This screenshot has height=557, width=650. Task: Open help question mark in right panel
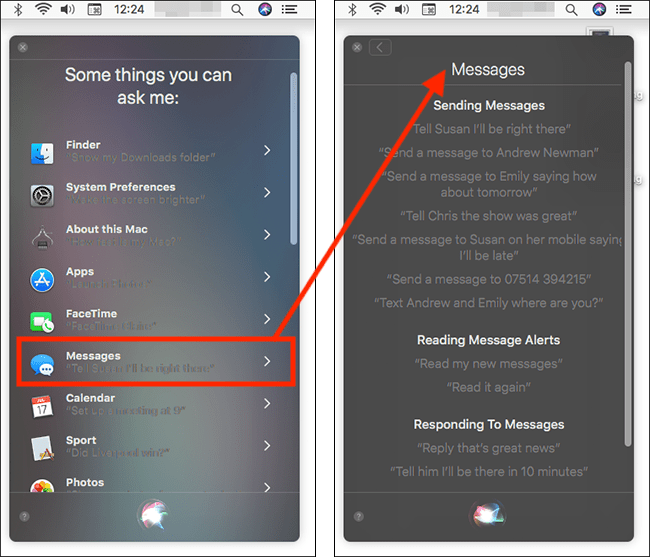(x=359, y=516)
